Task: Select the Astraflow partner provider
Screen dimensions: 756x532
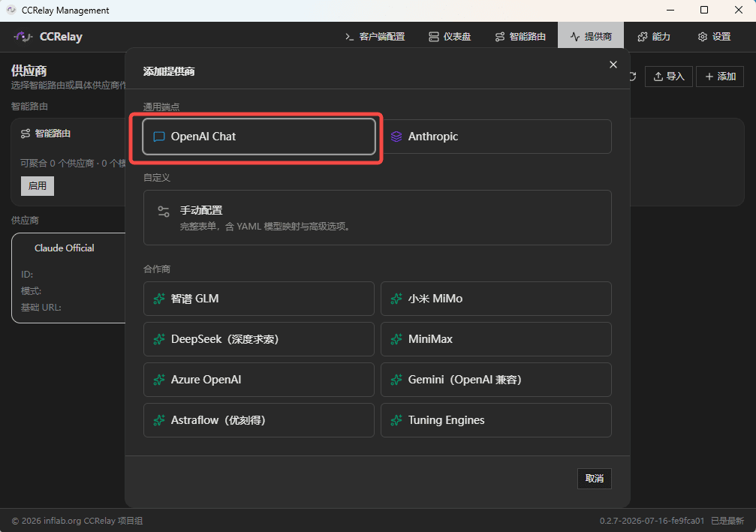Action: pos(259,420)
